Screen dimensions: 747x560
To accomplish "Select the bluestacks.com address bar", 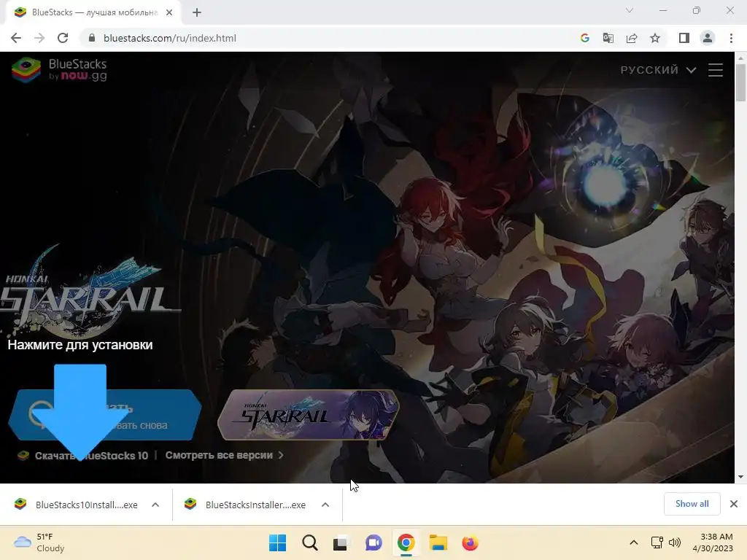I will pyautogui.click(x=329, y=38).
